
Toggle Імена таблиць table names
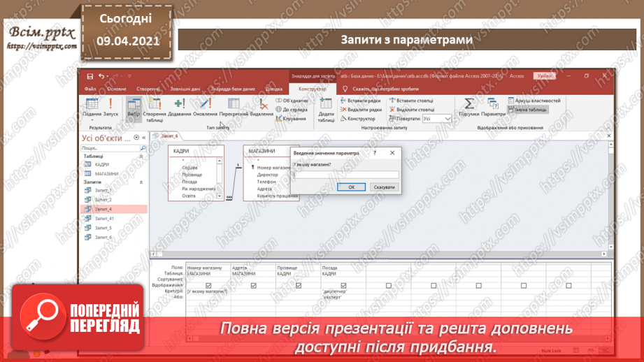[528, 110]
